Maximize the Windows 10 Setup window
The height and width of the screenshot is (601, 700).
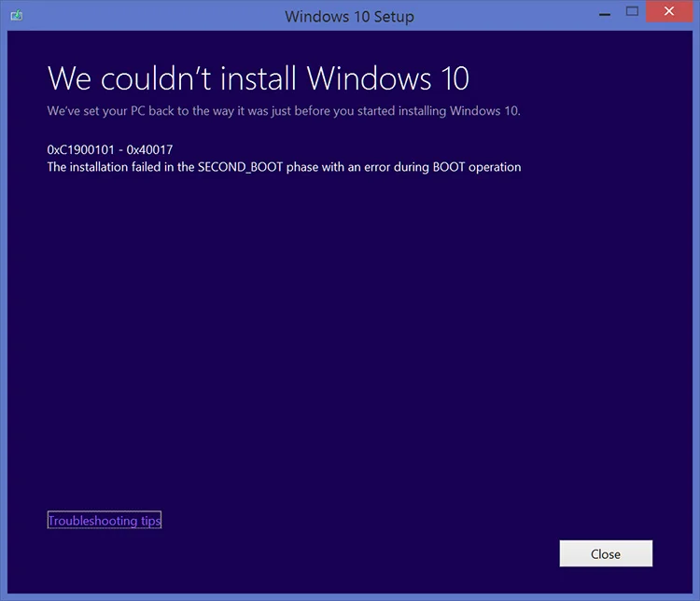(x=632, y=11)
